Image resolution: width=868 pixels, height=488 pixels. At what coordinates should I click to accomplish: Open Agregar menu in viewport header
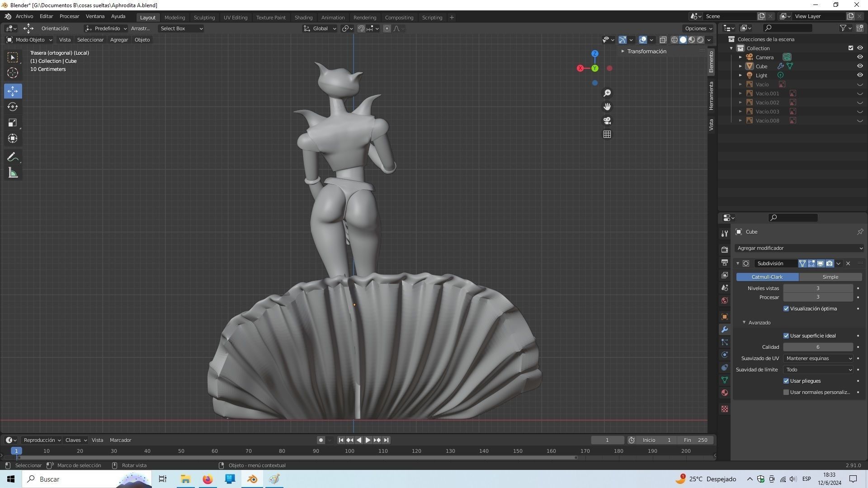tap(119, 40)
